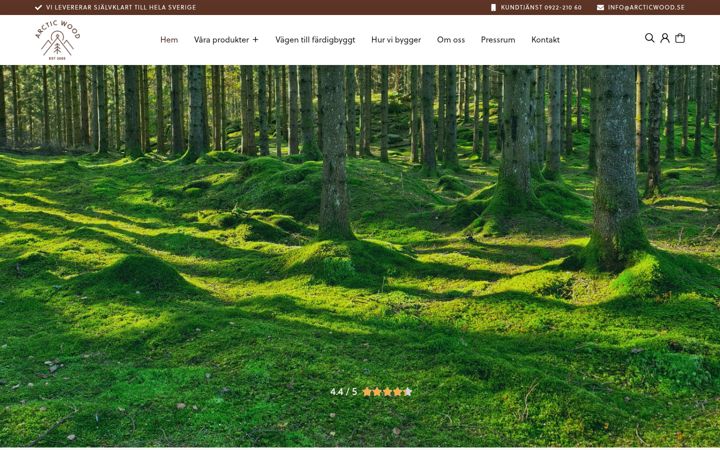
Task: Click Vi levererar självklart till hela Sverige text
Action: 121,7
